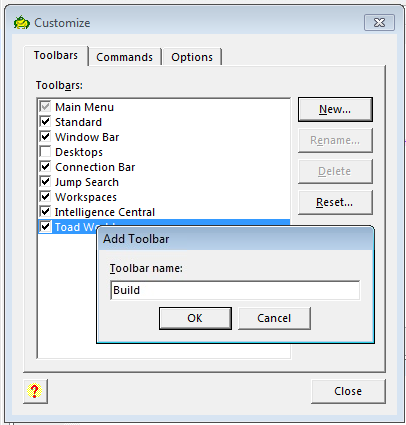Viewport: 406px width, 425px height.
Task: Click into the Toolbar name text field
Action: point(235,290)
